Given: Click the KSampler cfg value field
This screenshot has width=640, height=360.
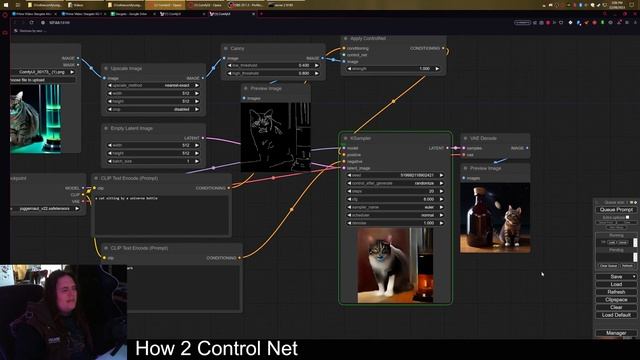Looking at the screenshot, I should tap(395, 199).
